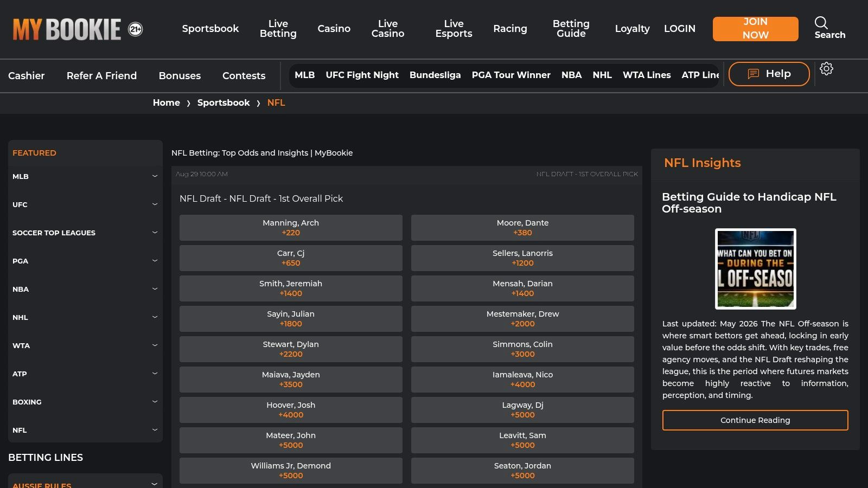Open the Betting Guide

(x=571, y=29)
